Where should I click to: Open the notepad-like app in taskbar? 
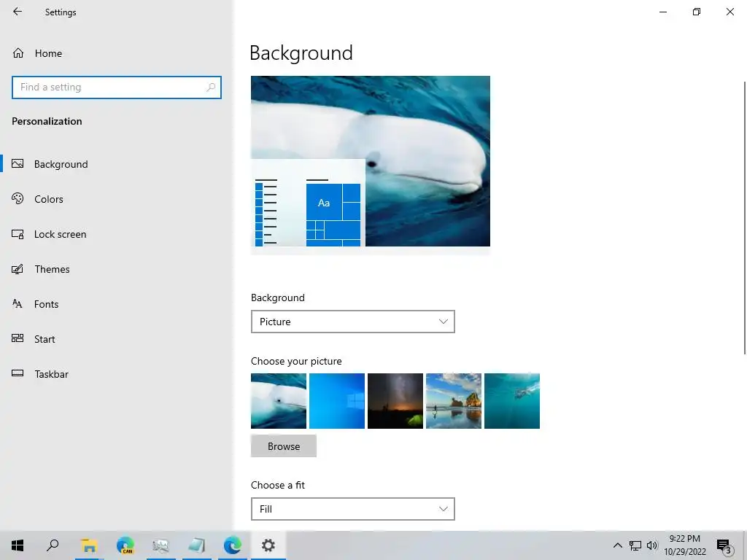(196, 545)
